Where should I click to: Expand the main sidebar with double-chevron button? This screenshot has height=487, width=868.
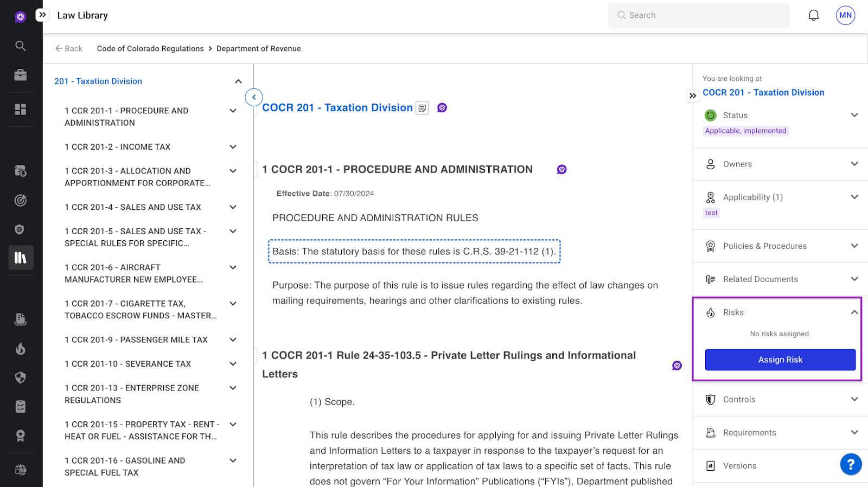43,15
